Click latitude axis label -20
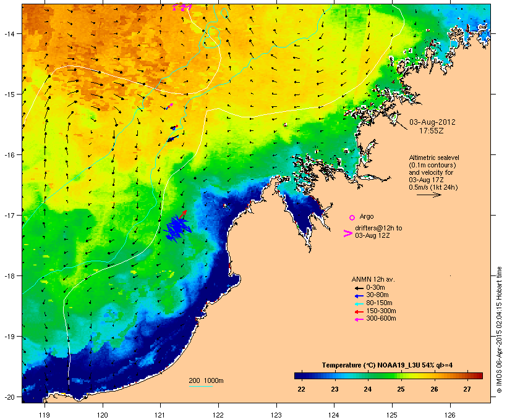 pos(9,397)
